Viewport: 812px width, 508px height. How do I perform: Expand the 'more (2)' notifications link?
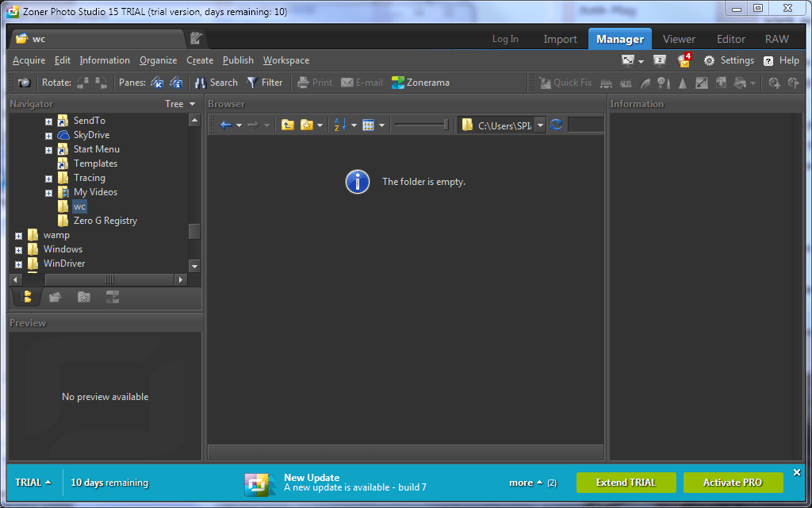[x=533, y=483]
